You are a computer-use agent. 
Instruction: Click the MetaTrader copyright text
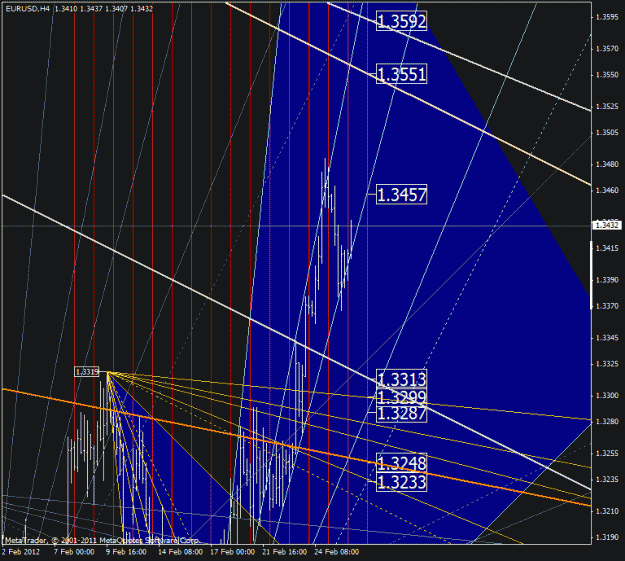(x=102, y=540)
